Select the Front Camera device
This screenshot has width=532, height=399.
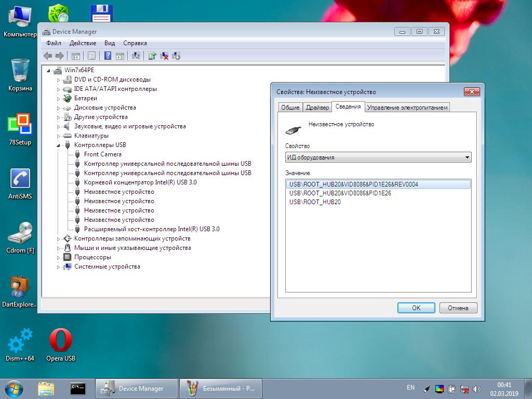click(x=102, y=154)
